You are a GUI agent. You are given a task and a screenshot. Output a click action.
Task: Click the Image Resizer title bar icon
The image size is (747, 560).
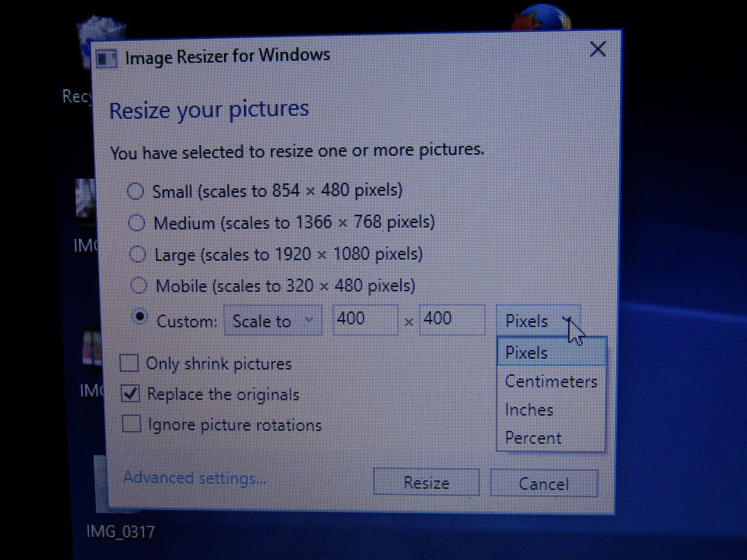click(x=107, y=59)
